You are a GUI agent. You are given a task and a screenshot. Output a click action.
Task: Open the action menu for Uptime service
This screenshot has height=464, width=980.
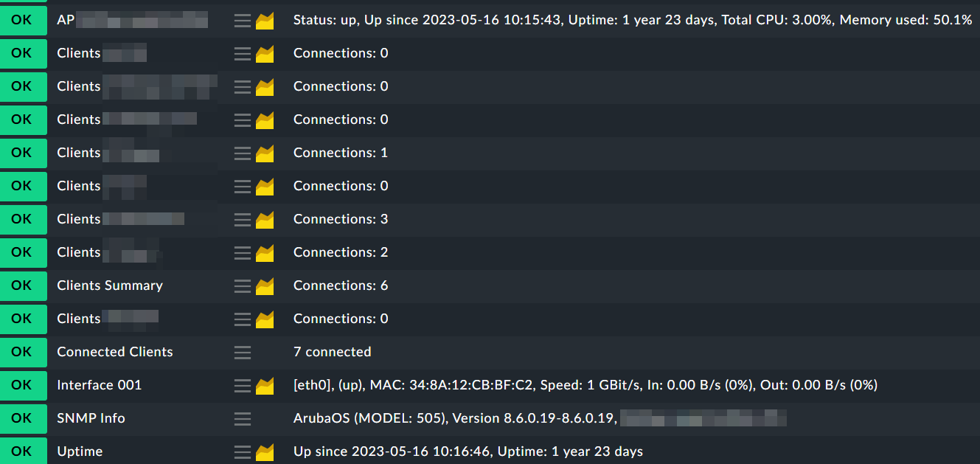click(243, 451)
